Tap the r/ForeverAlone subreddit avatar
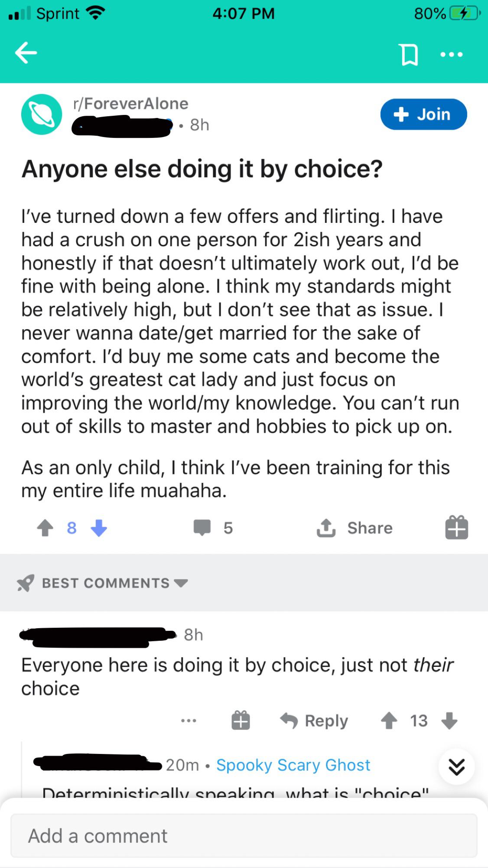This screenshot has height=868, width=488. pyautogui.click(x=42, y=114)
